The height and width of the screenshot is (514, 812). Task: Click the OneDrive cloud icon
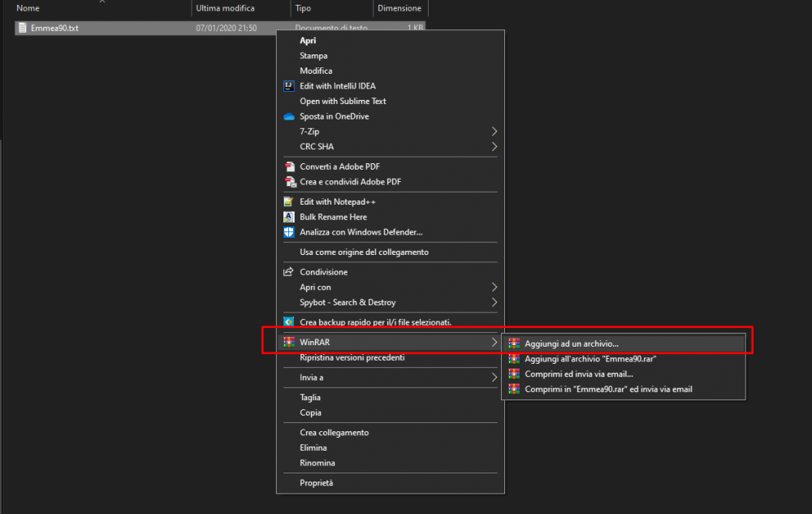(289, 116)
